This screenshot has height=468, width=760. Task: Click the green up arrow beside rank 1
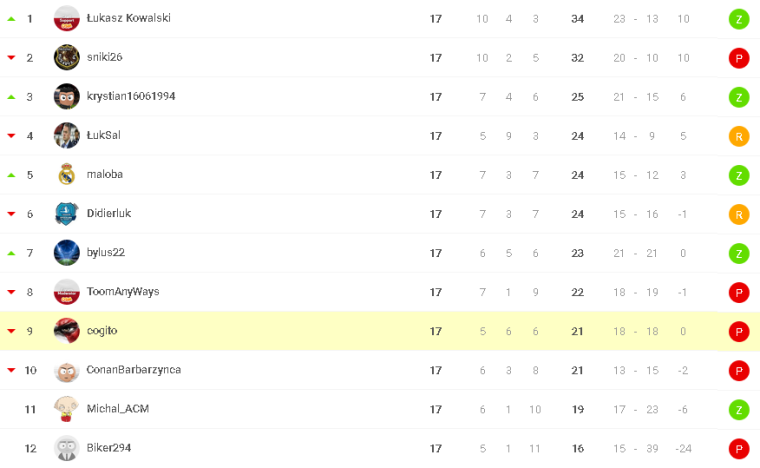pyautogui.click(x=11, y=18)
